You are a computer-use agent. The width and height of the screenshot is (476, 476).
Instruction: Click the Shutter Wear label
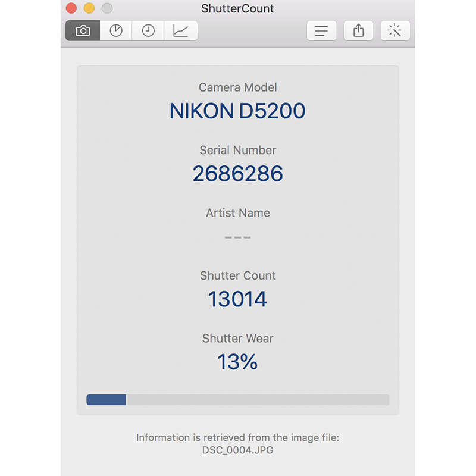tap(237, 338)
